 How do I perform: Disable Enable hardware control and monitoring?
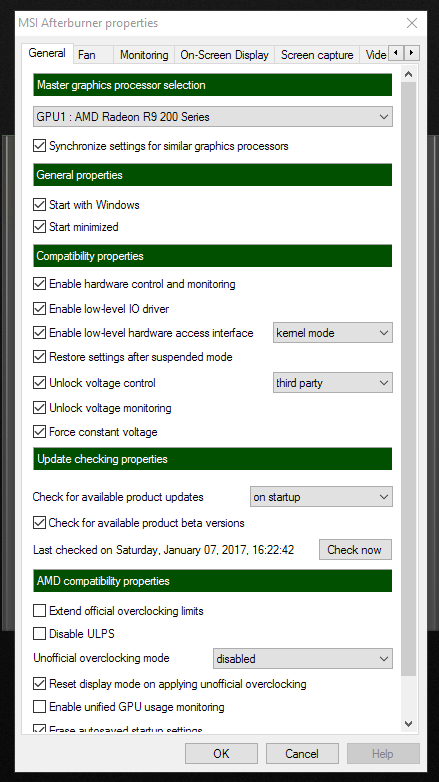coord(39,284)
